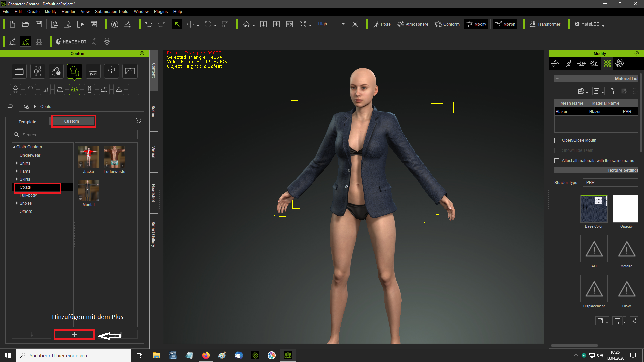Expand the Shoes tree node
The width and height of the screenshot is (644, 362).
tap(17, 203)
